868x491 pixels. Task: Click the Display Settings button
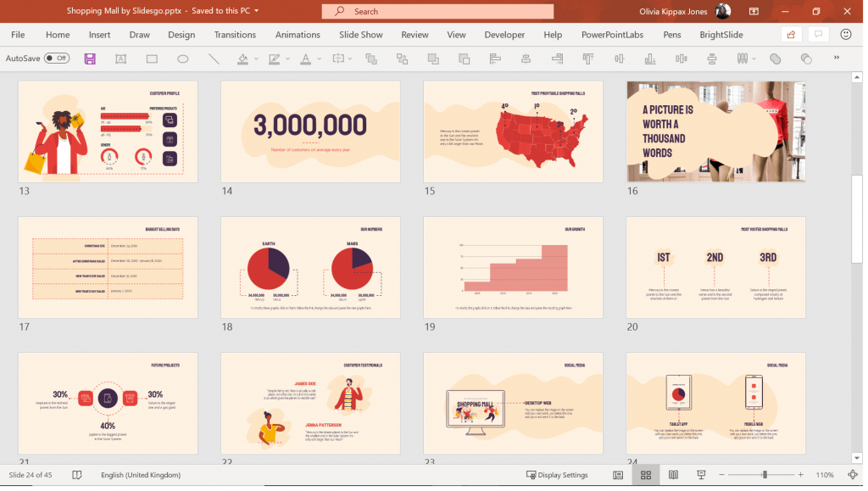click(x=557, y=475)
